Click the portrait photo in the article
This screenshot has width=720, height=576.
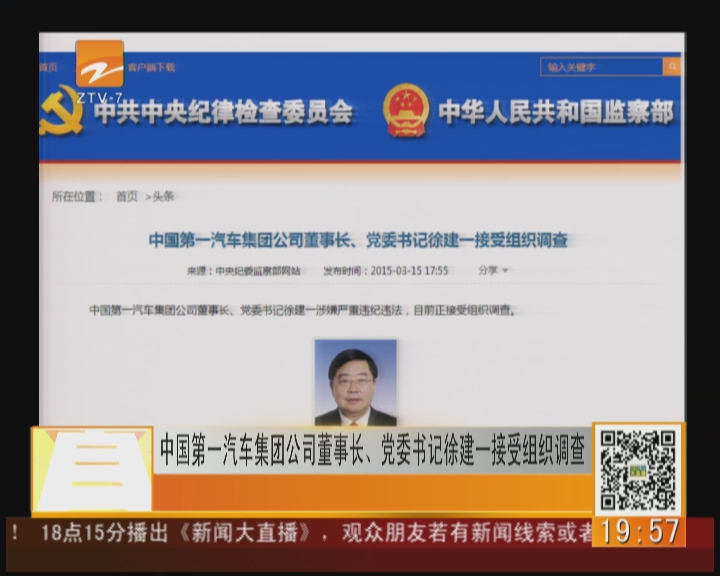[x=355, y=383]
